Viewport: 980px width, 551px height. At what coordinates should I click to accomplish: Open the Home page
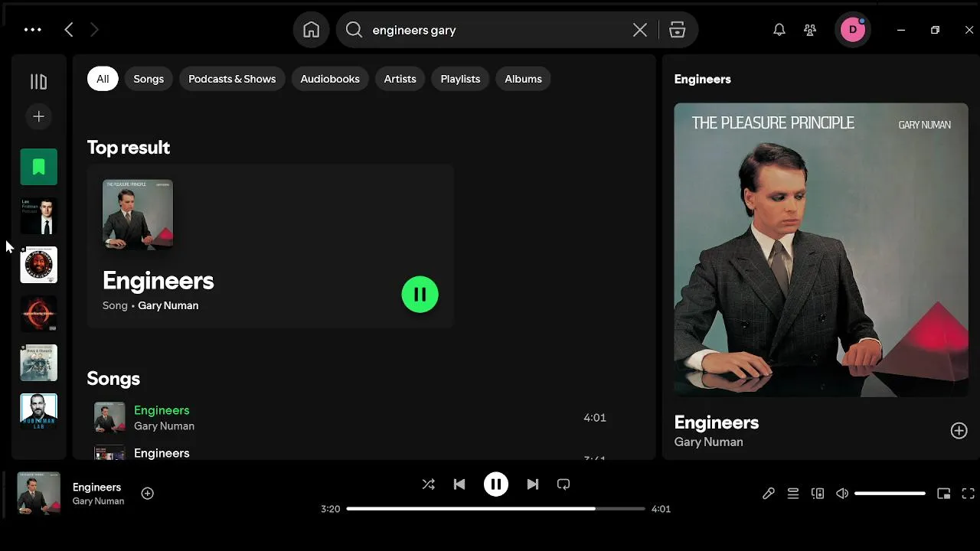coord(311,30)
